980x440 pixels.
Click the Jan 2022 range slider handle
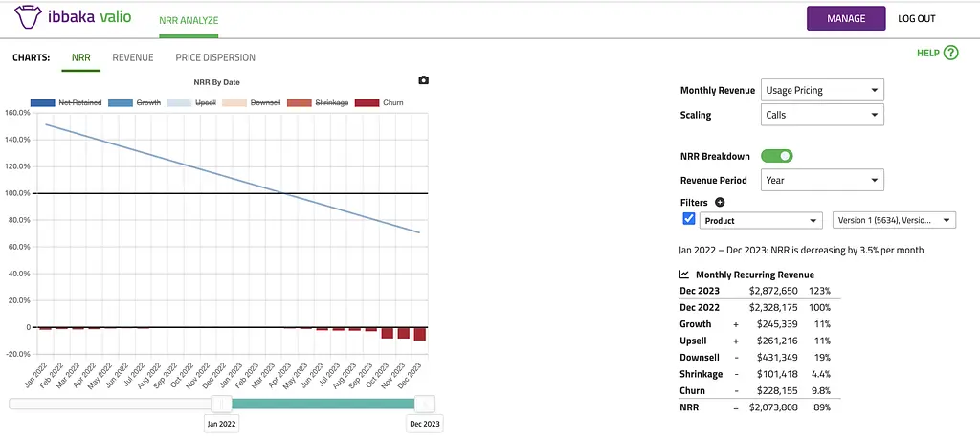[221, 404]
